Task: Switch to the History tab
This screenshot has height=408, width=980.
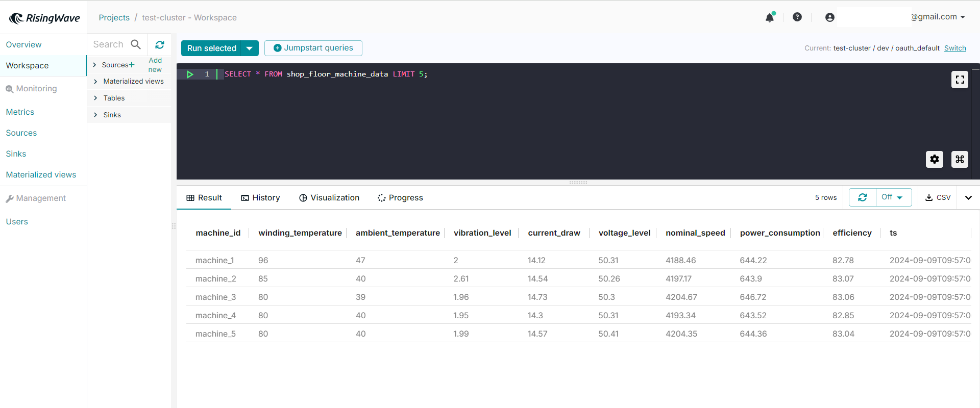Action: (260, 198)
